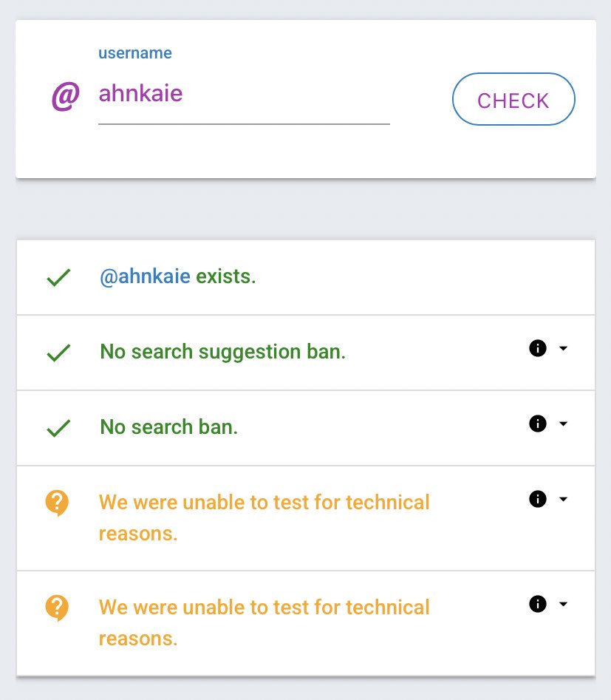The height and width of the screenshot is (700, 611).
Task: Click info icon on last unable-to-test row
Action: pyautogui.click(x=538, y=604)
